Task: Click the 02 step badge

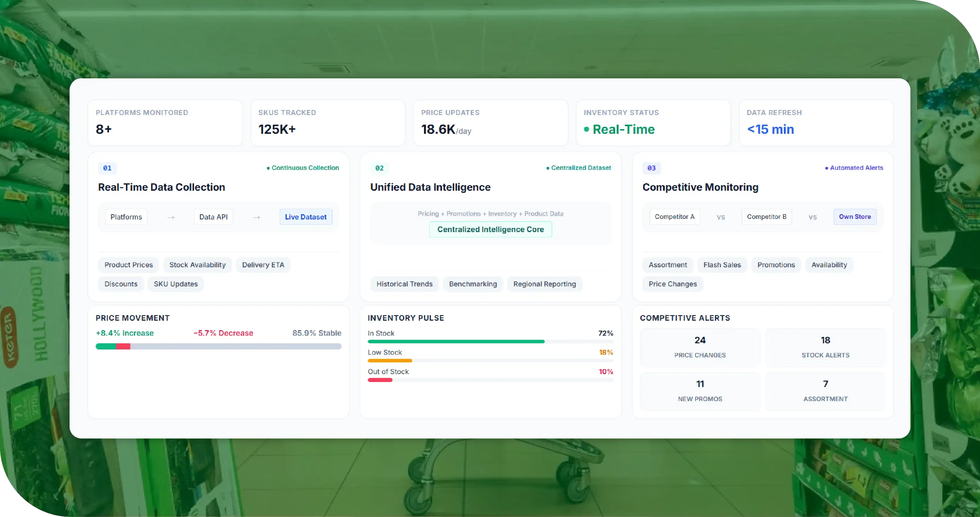Action: point(379,168)
